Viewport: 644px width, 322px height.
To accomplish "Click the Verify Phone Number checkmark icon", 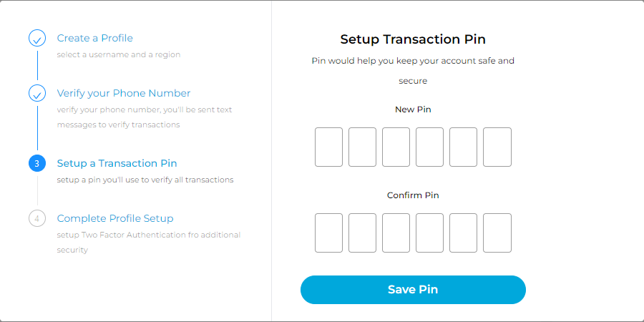I will tap(37, 94).
